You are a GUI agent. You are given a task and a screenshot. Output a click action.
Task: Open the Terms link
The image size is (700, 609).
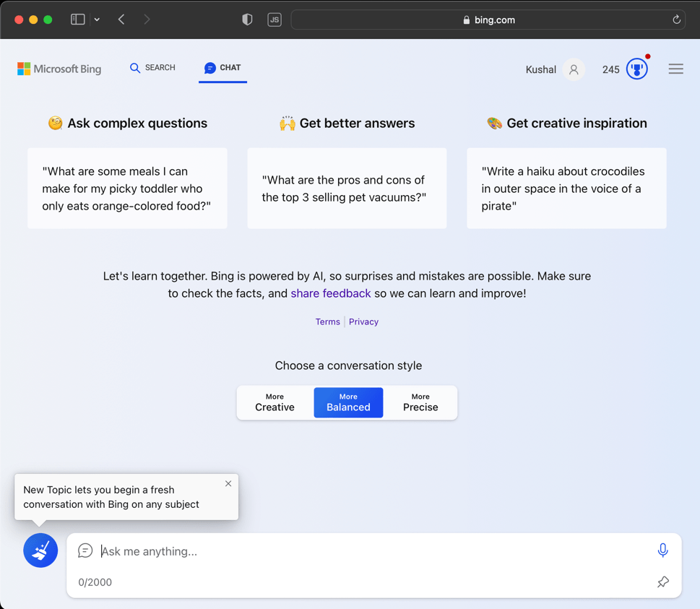coord(327,322)
